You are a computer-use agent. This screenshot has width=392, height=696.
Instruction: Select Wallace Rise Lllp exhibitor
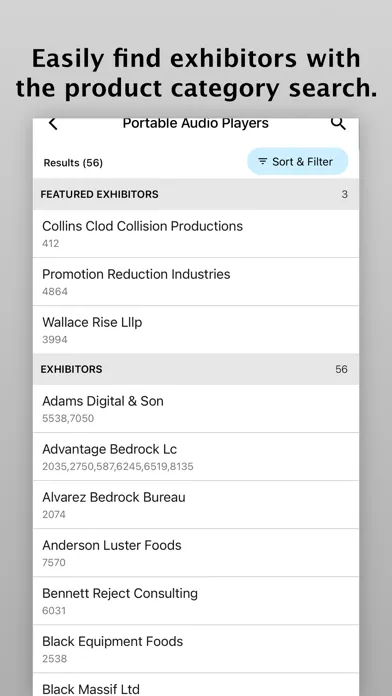click(x=196, y=329)
